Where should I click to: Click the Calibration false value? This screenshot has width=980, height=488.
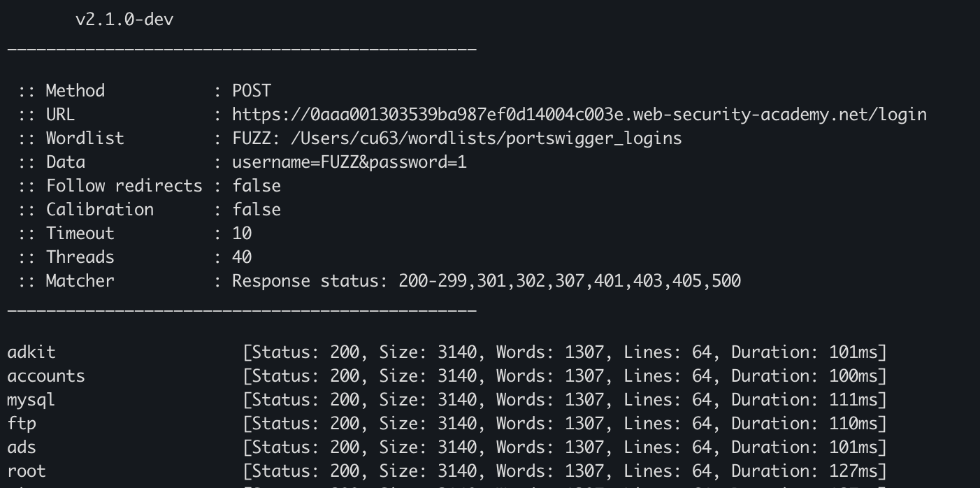pyautogui.click(x=257, y=210)
